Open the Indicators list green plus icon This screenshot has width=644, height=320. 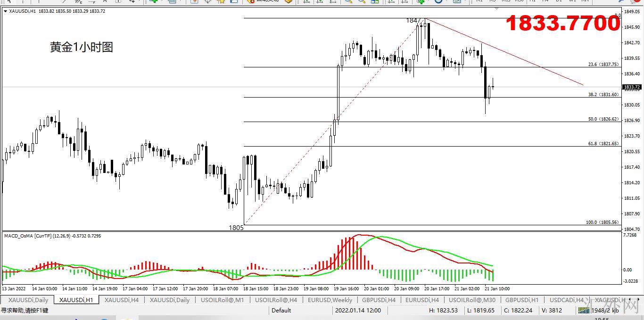click(x=421, y=1)
